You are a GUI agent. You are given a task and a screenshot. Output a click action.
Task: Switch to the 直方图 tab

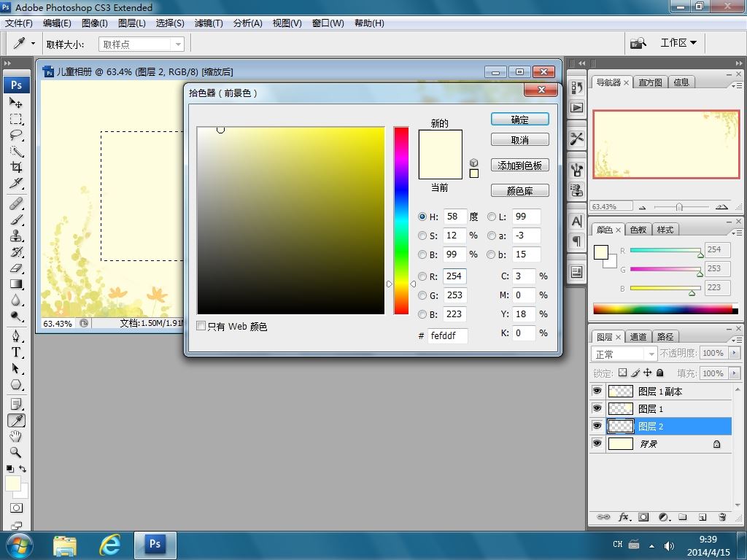(650, 82)
